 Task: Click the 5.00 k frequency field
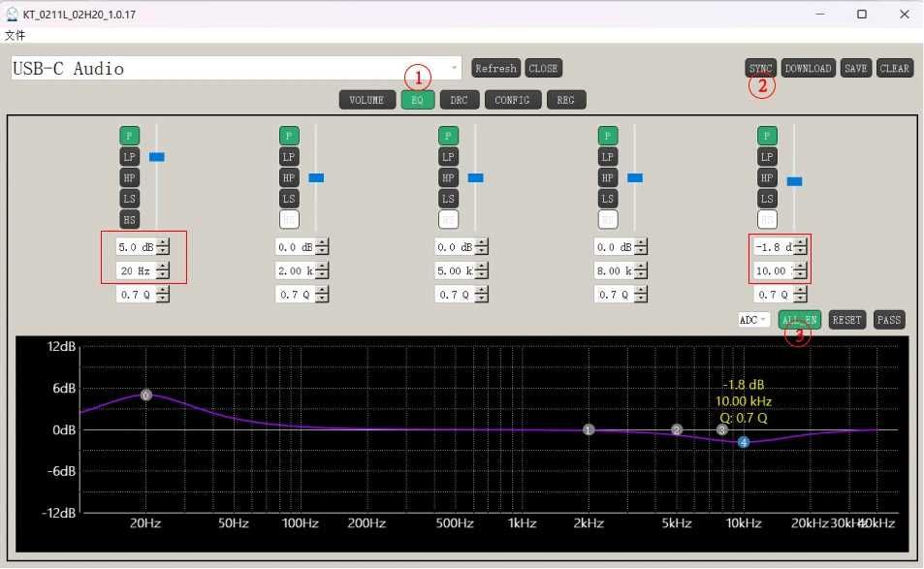pyautogui.click(x=455, y=271)
